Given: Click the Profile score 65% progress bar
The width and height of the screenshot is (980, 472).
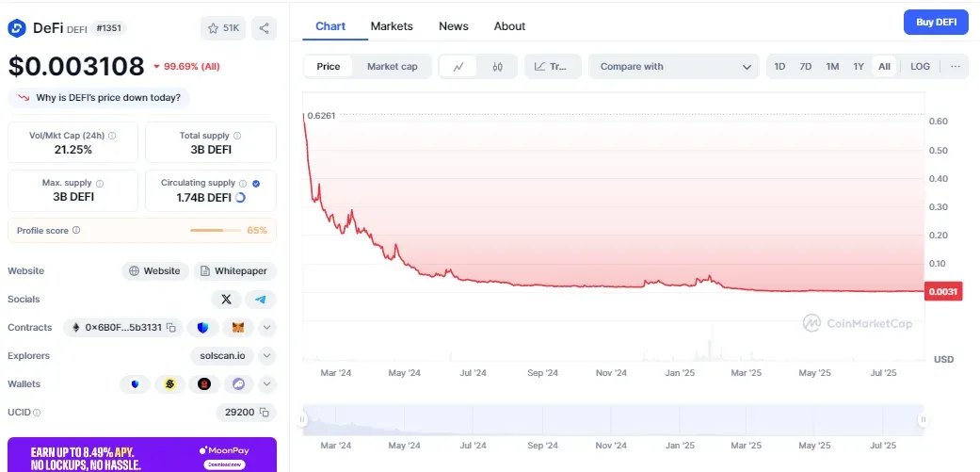Looking at the screenshot, I should tap(216, 230).
